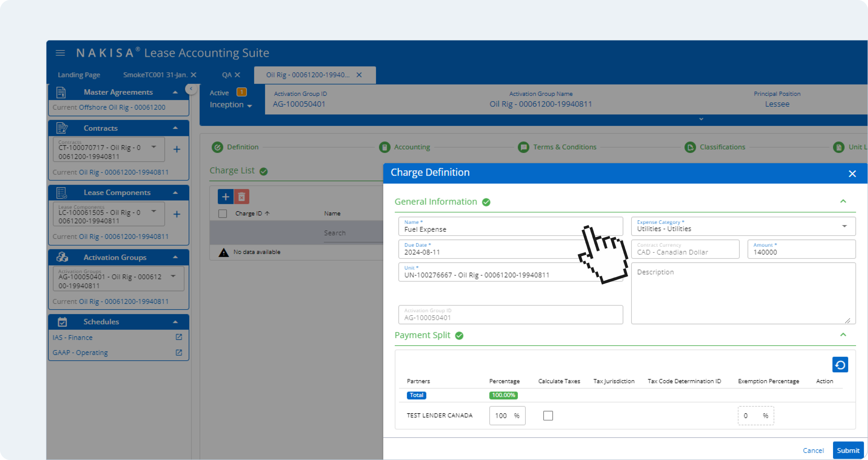Click the Terms & Conditions step icon
Screen dimensions: 868x460
click(x=523, y=147)
